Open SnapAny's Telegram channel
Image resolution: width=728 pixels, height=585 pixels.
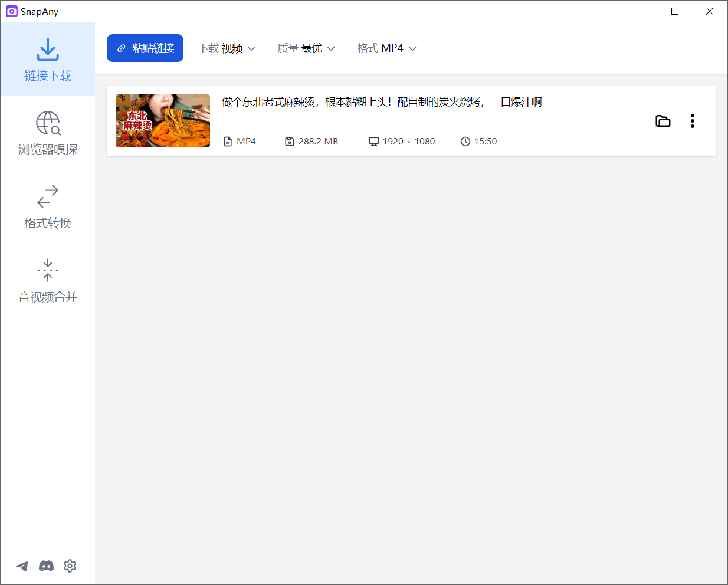22,566
